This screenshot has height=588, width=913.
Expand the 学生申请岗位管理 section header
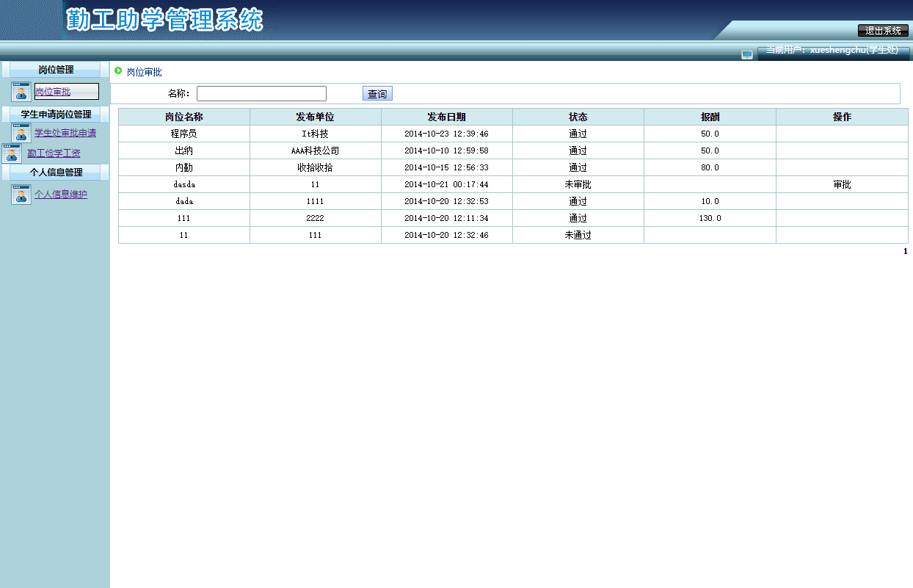(54, 114)
